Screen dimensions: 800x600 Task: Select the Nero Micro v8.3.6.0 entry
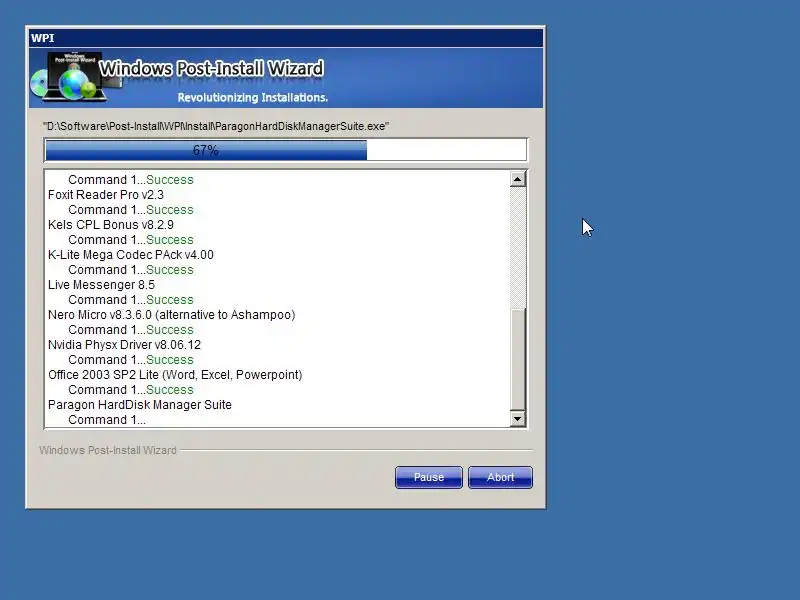171,315
